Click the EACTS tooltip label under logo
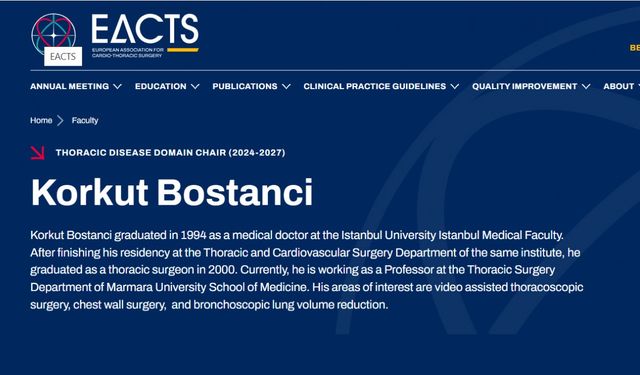 [x=63, y=56]
